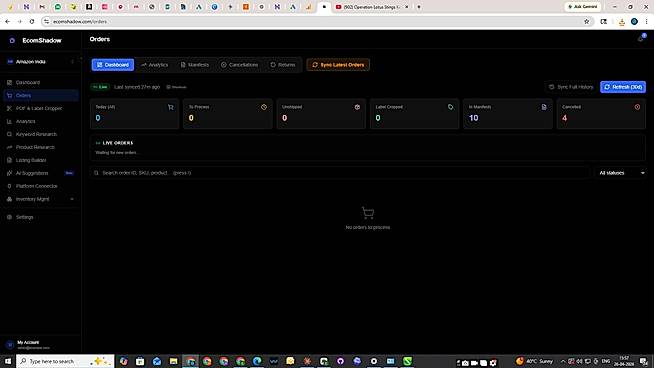654x368 pixels.
Task: Open the Windows Start menu
Action: [x=8, y=361]
